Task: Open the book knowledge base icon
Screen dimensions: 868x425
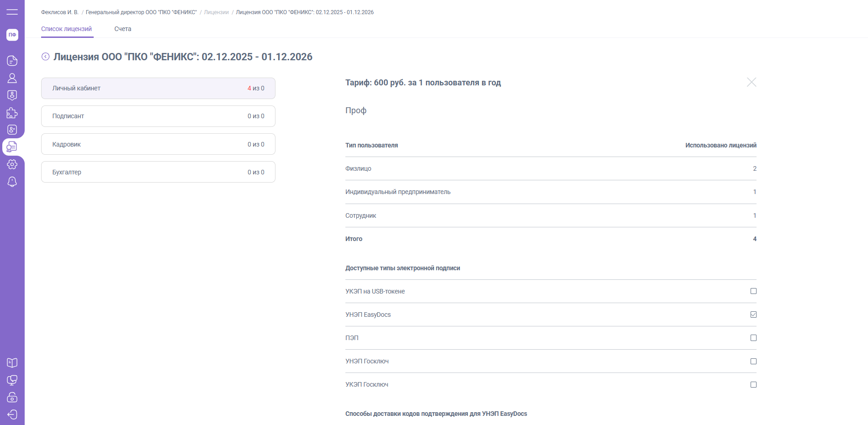Action: pos(12,363)
